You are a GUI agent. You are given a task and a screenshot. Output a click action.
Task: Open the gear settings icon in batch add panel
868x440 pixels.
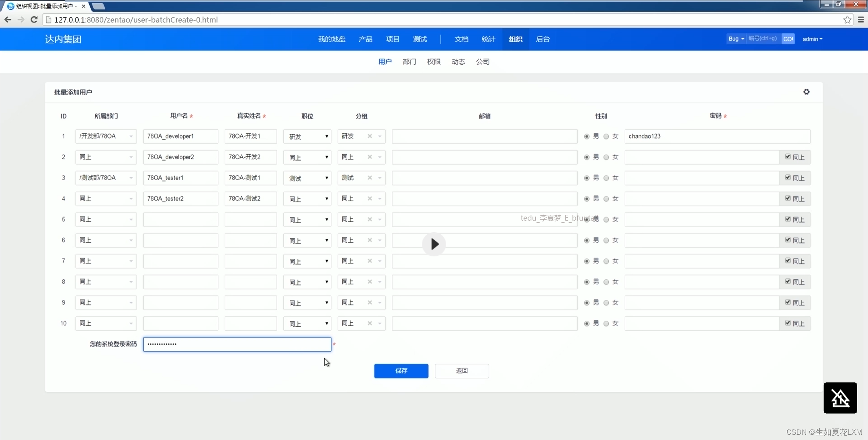click(806, 92)
